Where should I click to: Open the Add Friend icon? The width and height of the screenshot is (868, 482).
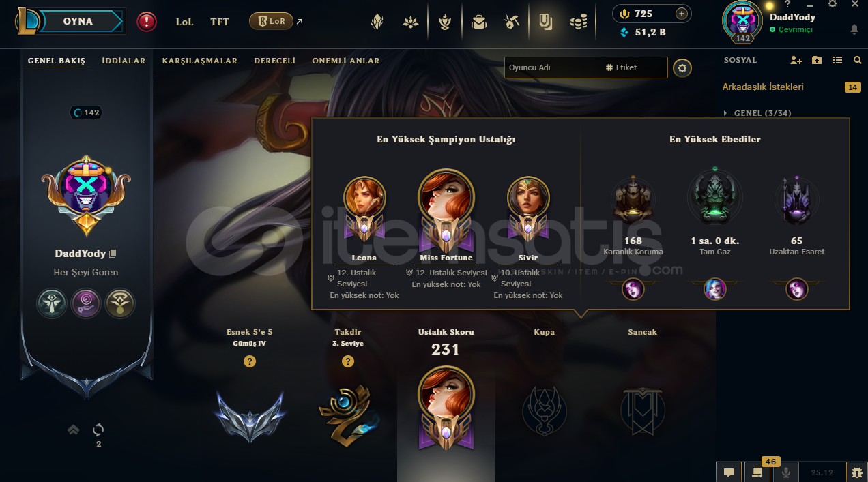point(796,60)
